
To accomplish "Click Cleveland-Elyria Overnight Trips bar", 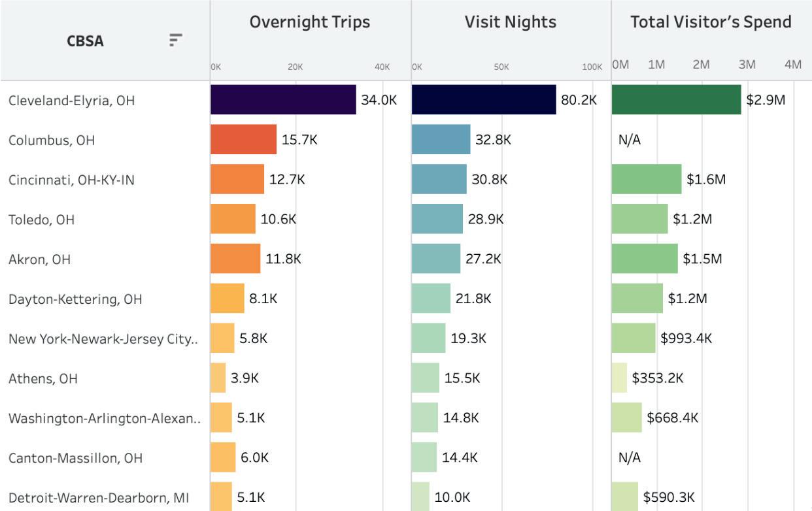I will click(x=283, y=100).
